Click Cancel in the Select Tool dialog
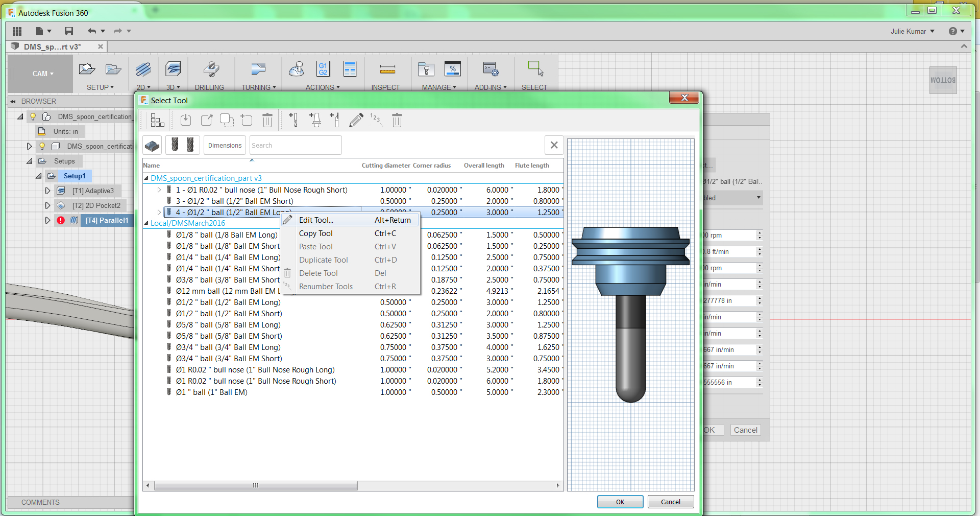980x516 pixels. 671,502
